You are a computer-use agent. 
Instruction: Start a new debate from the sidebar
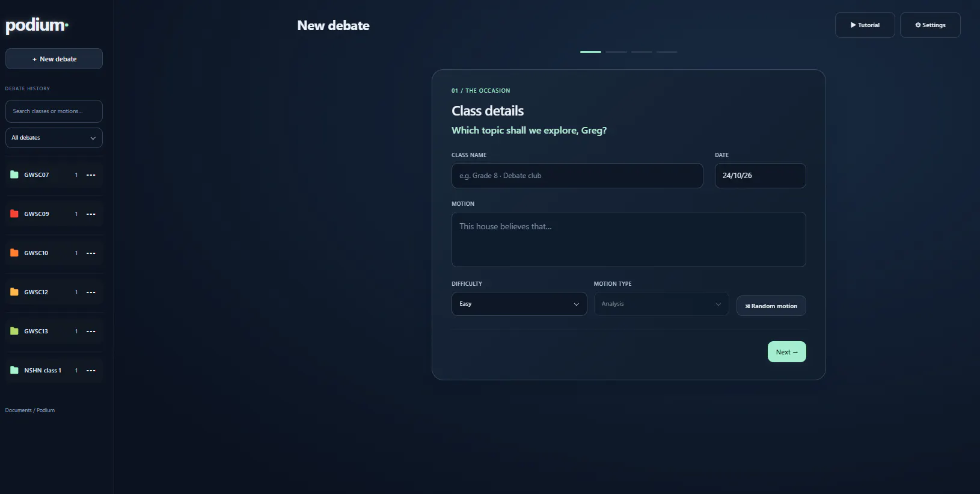pos(54,59)
